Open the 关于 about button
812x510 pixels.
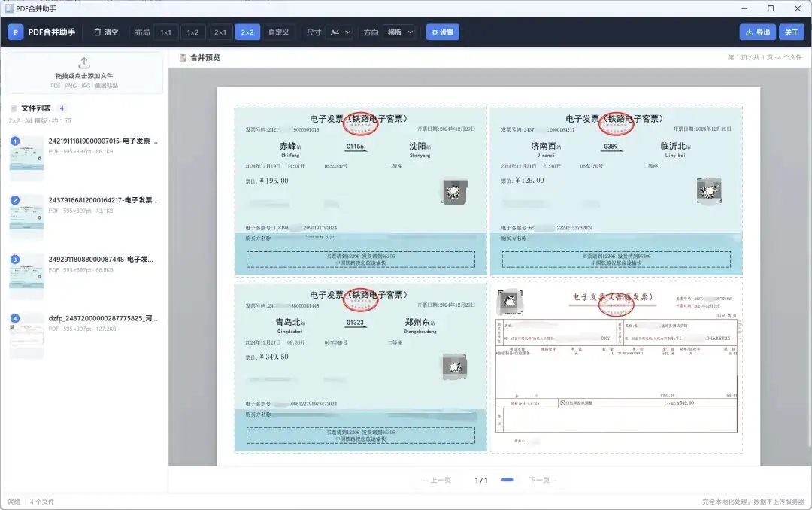click(791, 32)
